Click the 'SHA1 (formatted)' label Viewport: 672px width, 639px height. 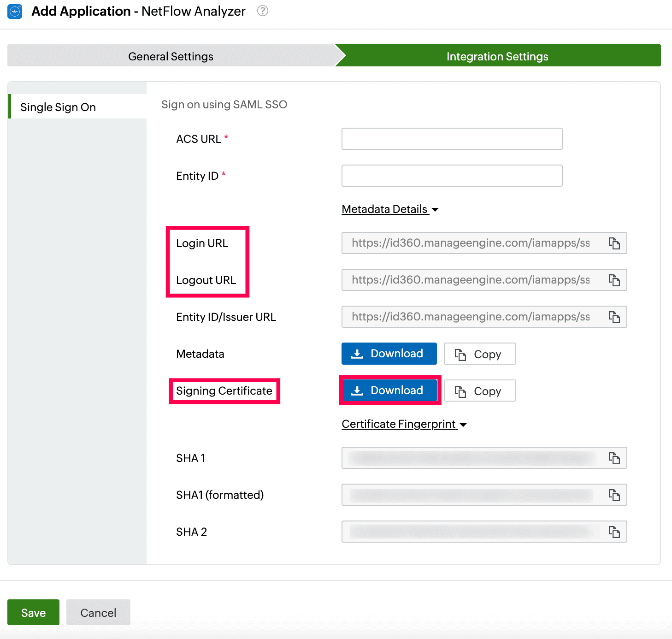click(x=220, y=495)
